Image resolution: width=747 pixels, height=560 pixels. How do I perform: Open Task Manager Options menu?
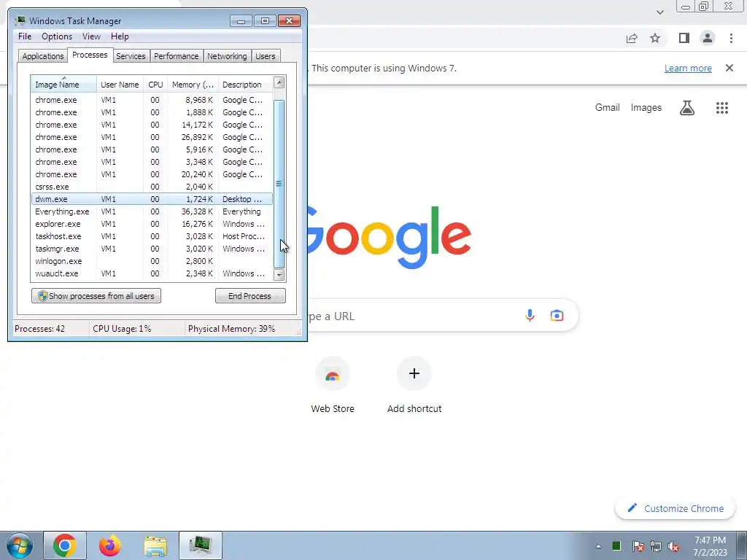click(57, 36)
